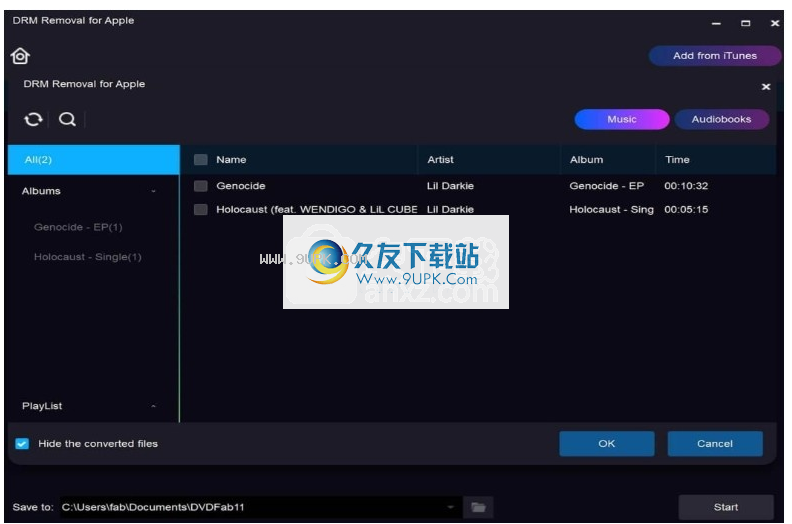Viewport: 792px width, 524px height.
Task: Cancel the track selection dialog
Action: 715,443
